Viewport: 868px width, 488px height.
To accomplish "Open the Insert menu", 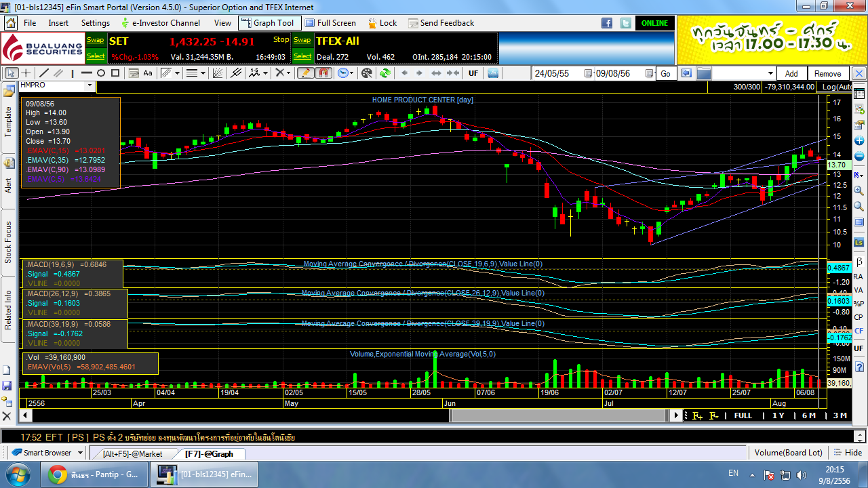I will pos(58,23).
